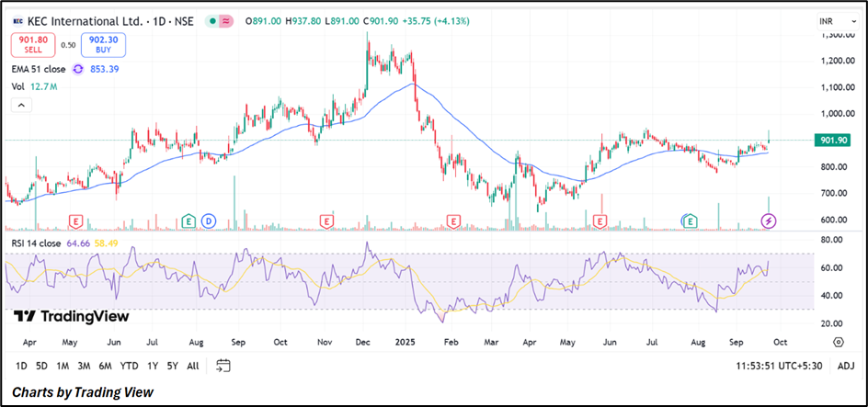Select the 6M time range

pos(105,366)
